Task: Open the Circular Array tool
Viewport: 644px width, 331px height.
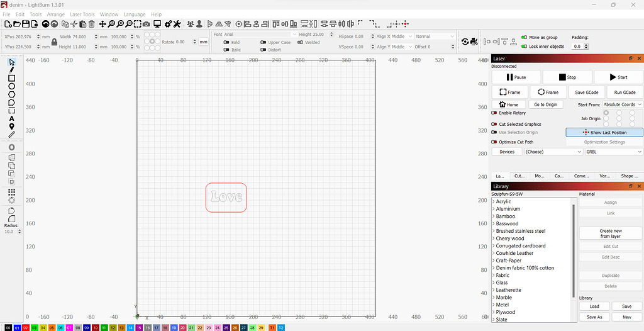Action: [x=11, y=200]
